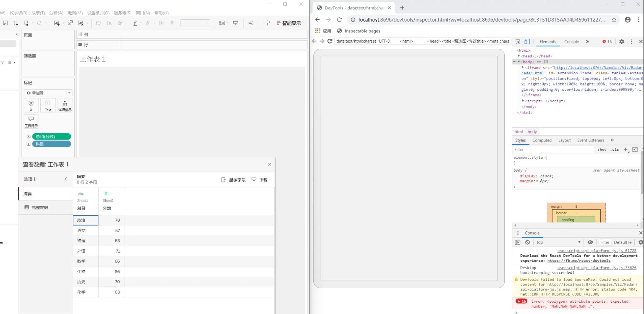This screenshot has height=314, width=644.
Task: Click the Inspectable pages bookmark
Action: pos(359,31)
